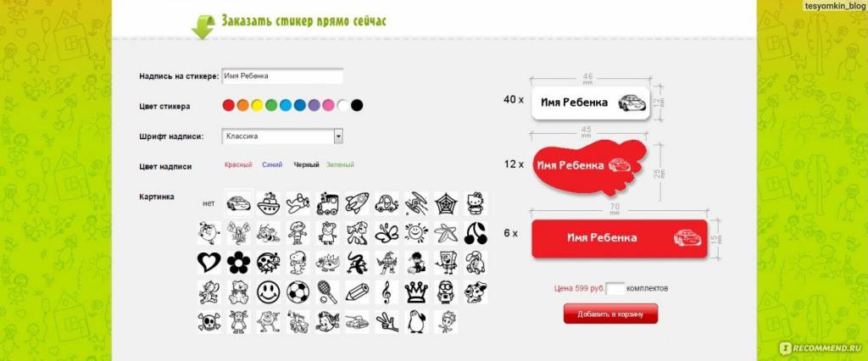
Task: Pick the black heart picture
Action: 209,263
